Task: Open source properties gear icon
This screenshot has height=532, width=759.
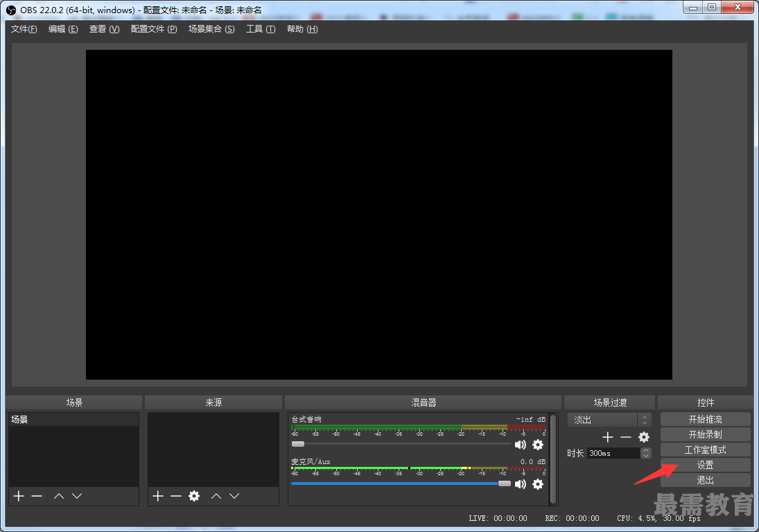Action: pyautogui.click(x=194, y=496)
